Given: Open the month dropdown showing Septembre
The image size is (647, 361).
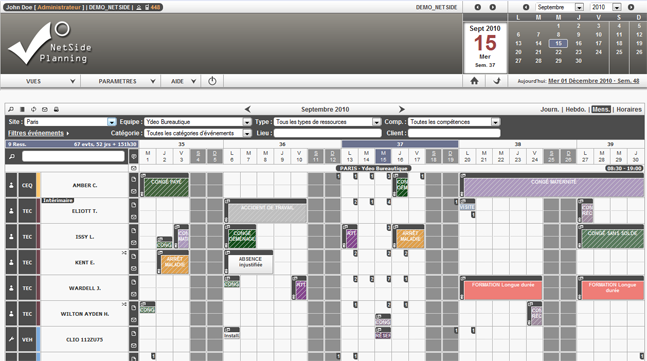Looking at the screenshot, I should [x=579, y=7].
